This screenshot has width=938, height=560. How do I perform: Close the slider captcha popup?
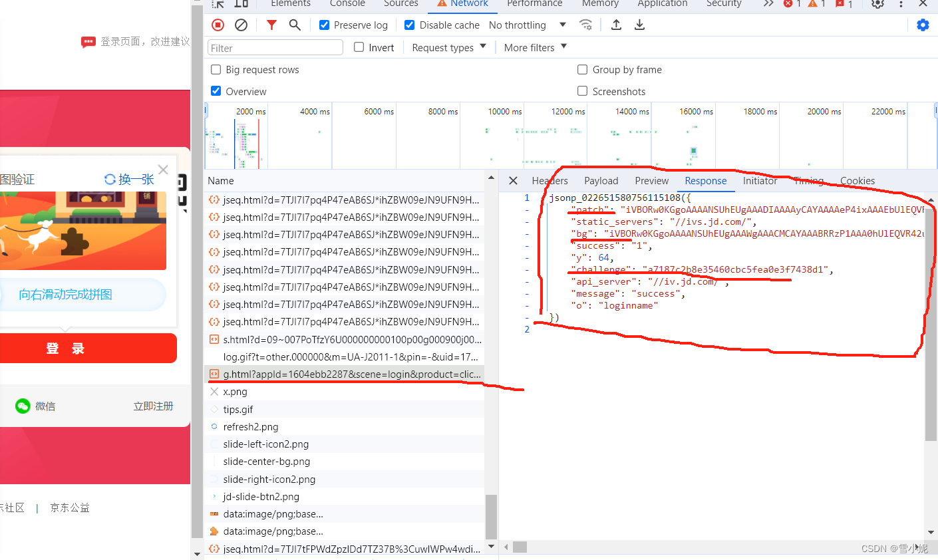(x=163, y=170)
